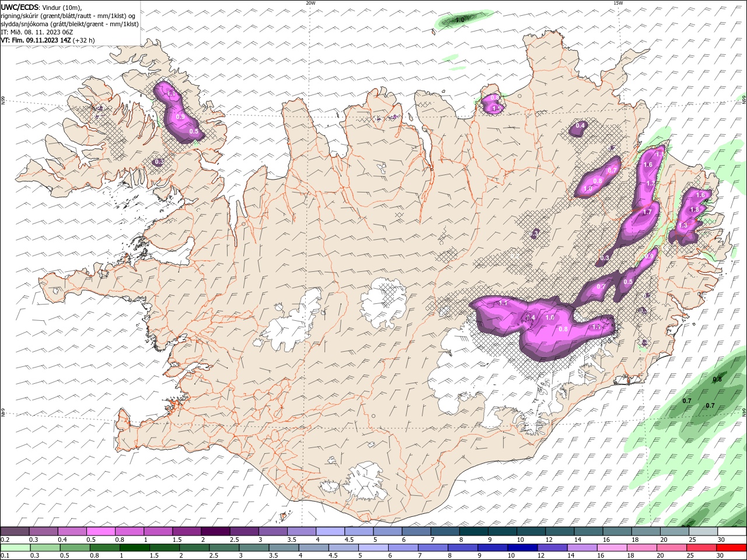Click the 30 label of the top colour scale
Viewport: 747px width, 560px height.
click(721, 540)
